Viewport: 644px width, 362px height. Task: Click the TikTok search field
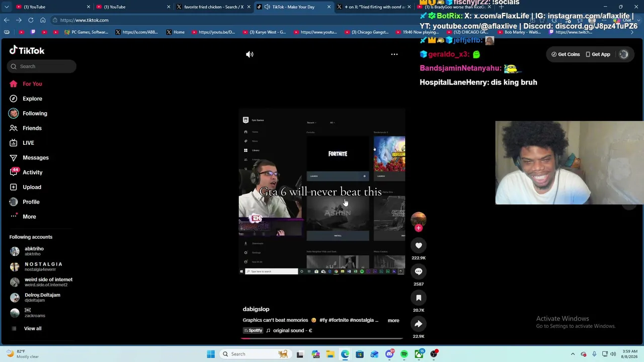tap(42, 66)
